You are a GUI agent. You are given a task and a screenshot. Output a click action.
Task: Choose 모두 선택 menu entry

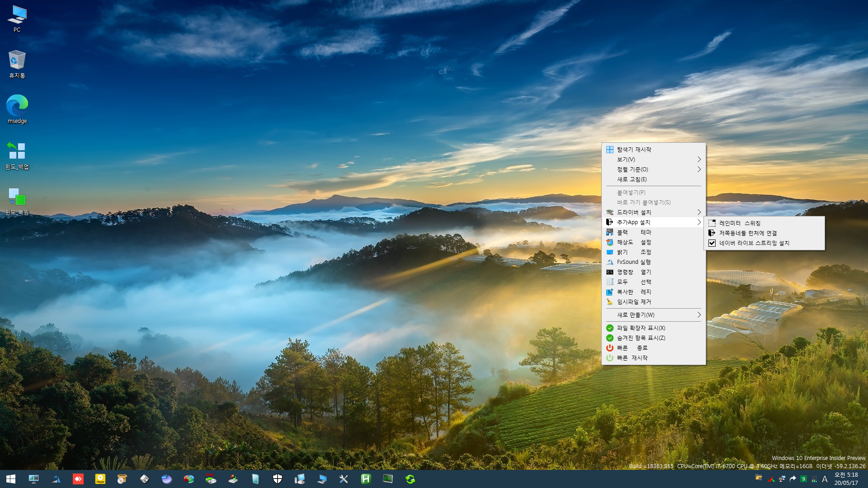(653, 282)
